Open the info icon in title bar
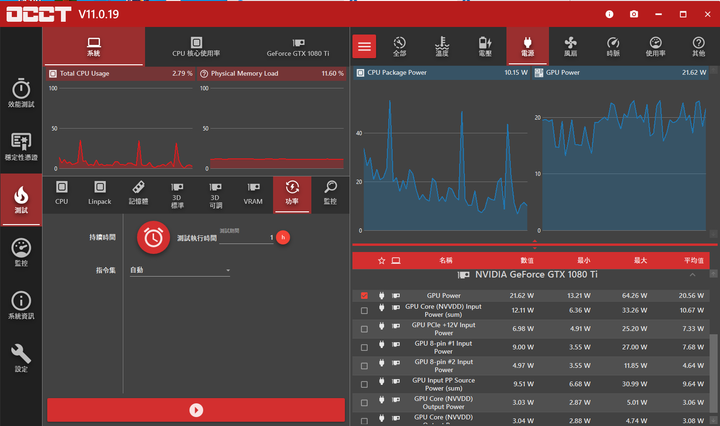720x426 pixels. tap(609, 14)
